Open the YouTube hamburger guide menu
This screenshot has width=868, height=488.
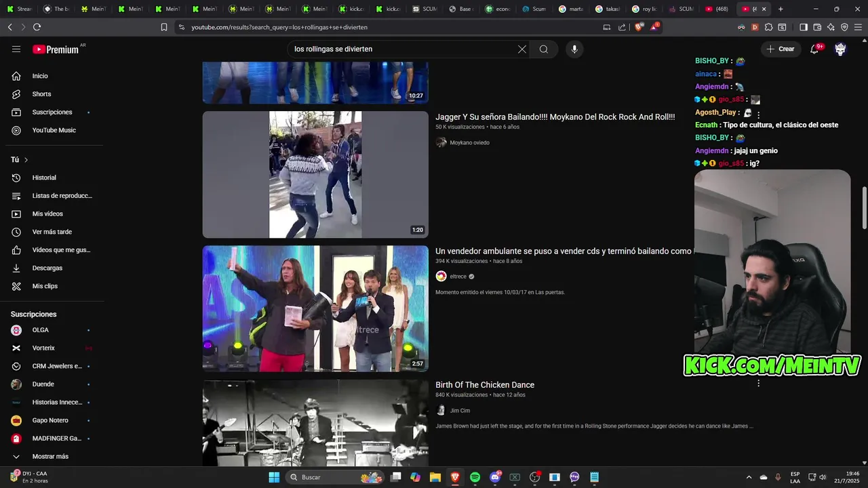tap(16, 49)
